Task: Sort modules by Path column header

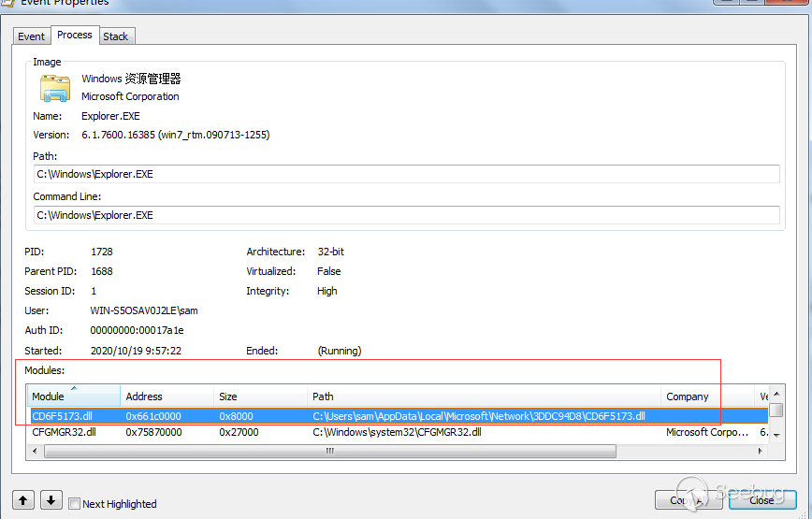Action: tap(484, 396)
